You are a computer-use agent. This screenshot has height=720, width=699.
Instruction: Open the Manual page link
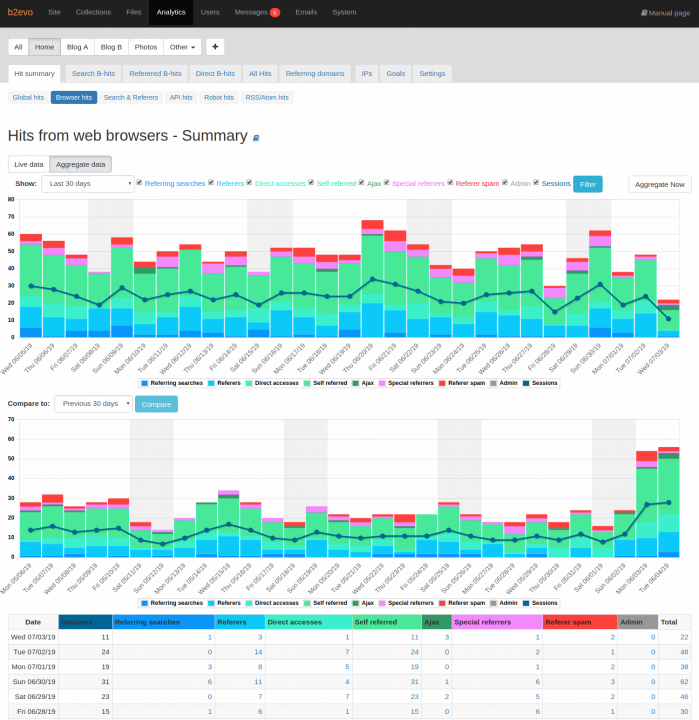coord(665,13)
